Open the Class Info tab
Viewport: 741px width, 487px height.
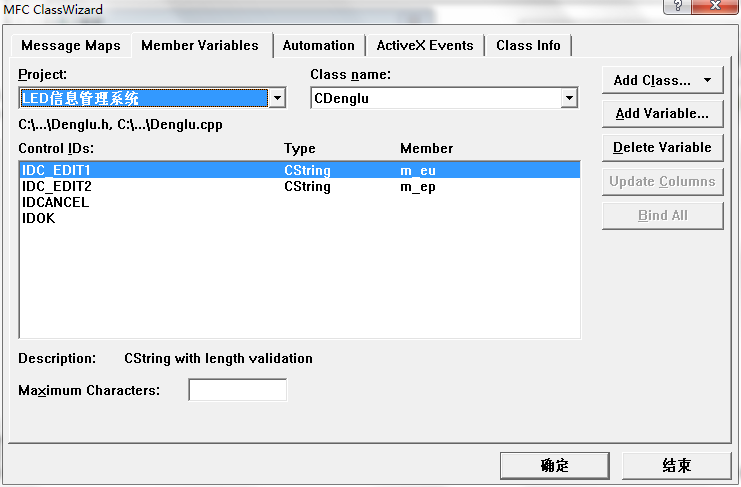[x=528, y=46]
